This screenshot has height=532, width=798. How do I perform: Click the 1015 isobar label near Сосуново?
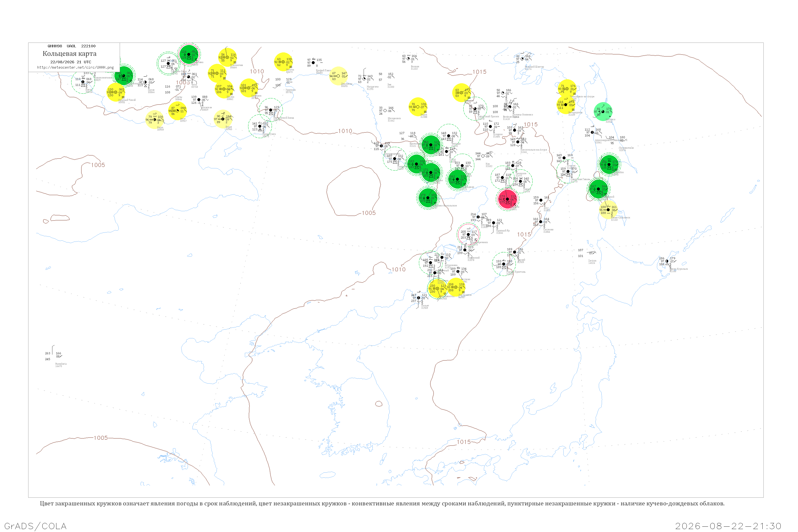(524, 234)
